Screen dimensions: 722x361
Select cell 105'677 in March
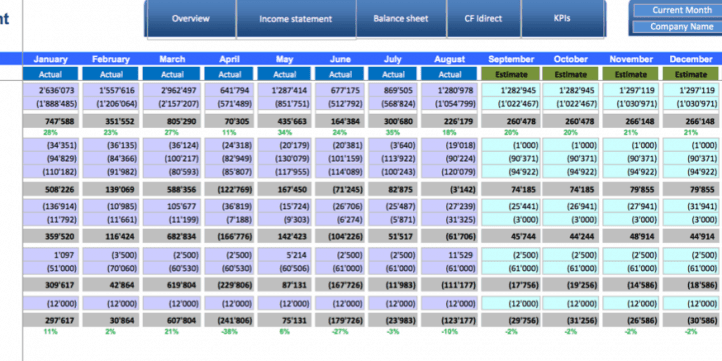(172, 206)
